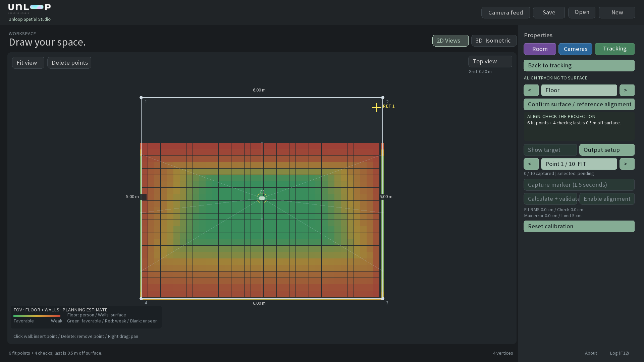Click Confirm surface / reference alignment

tap(579, 104)
